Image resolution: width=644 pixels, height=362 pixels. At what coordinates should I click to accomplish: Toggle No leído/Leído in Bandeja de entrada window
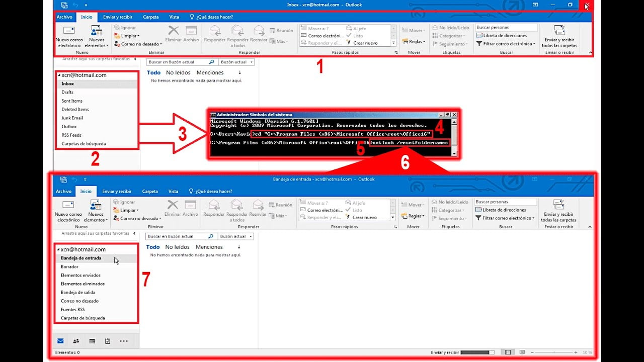coord(450,202)
